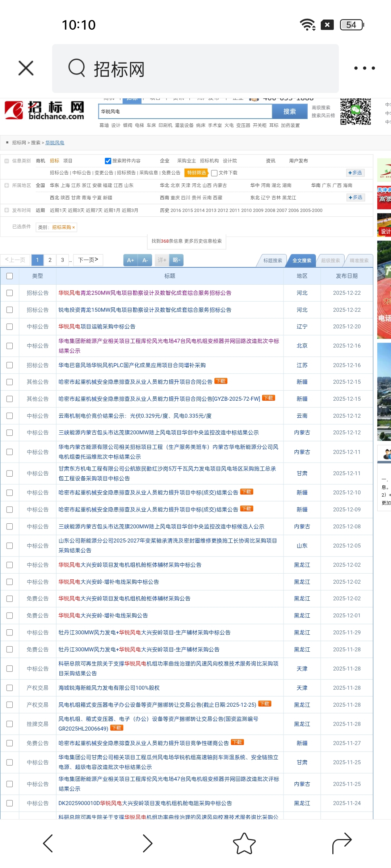Expand the 所属地区 filter row icon

(7, 186)
